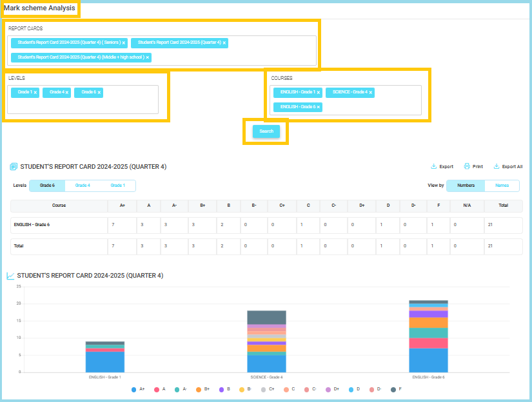
Task: Click the F legend color dot
Action: pyautogui.click(x=393, y=390)
